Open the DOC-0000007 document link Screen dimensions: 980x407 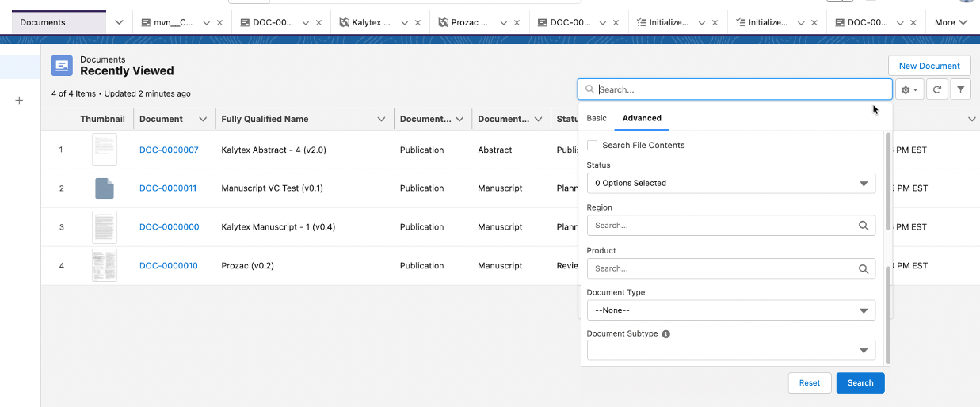(169, 150)
